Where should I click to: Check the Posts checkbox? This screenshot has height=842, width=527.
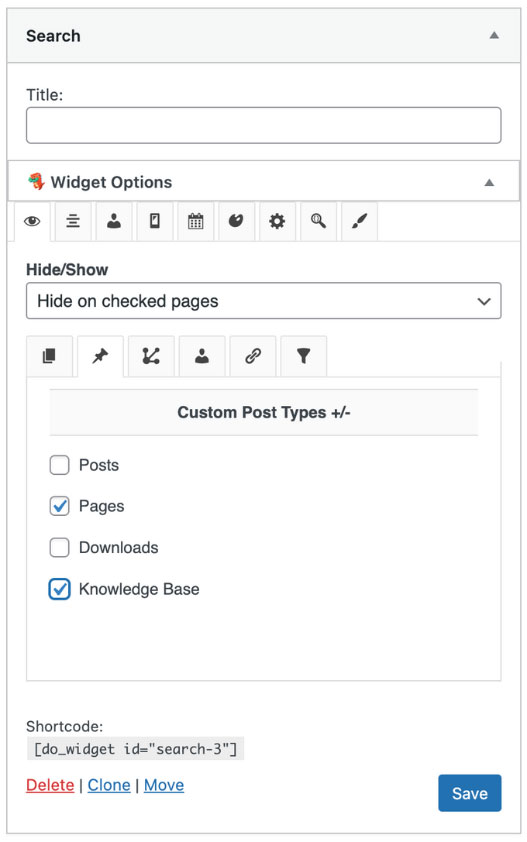[x=60, y=465]
